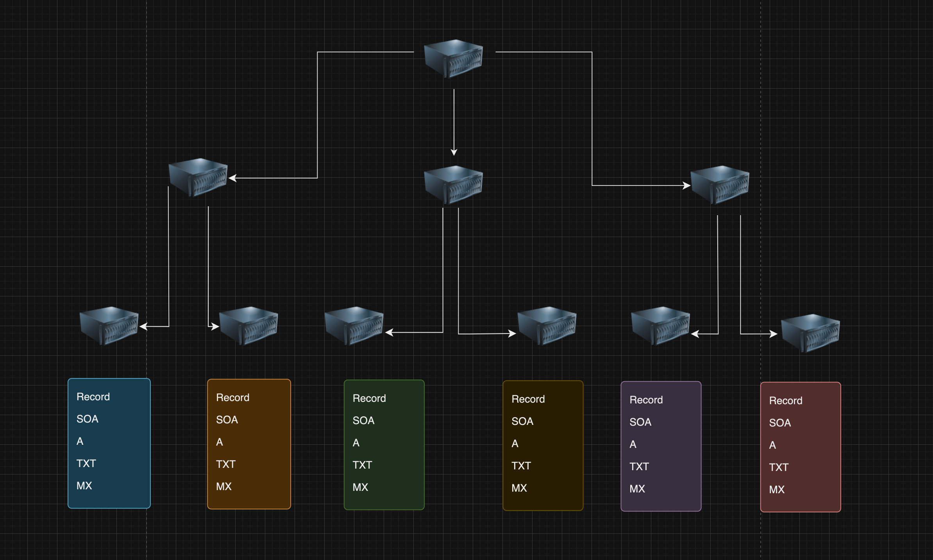This screenshot has width=933, height=560.
Task: Select server icon above the dark brown record box
Action: (x=547, y=326)
